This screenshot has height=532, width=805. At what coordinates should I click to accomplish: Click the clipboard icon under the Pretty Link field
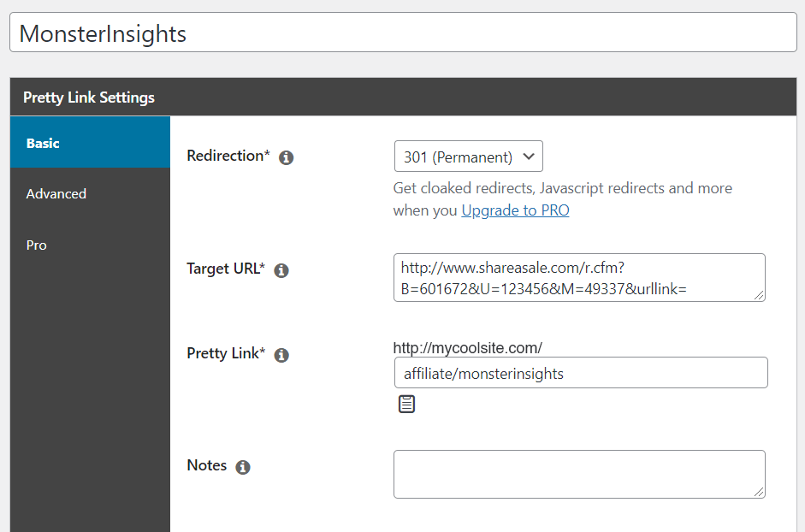(x=406, y=403)
